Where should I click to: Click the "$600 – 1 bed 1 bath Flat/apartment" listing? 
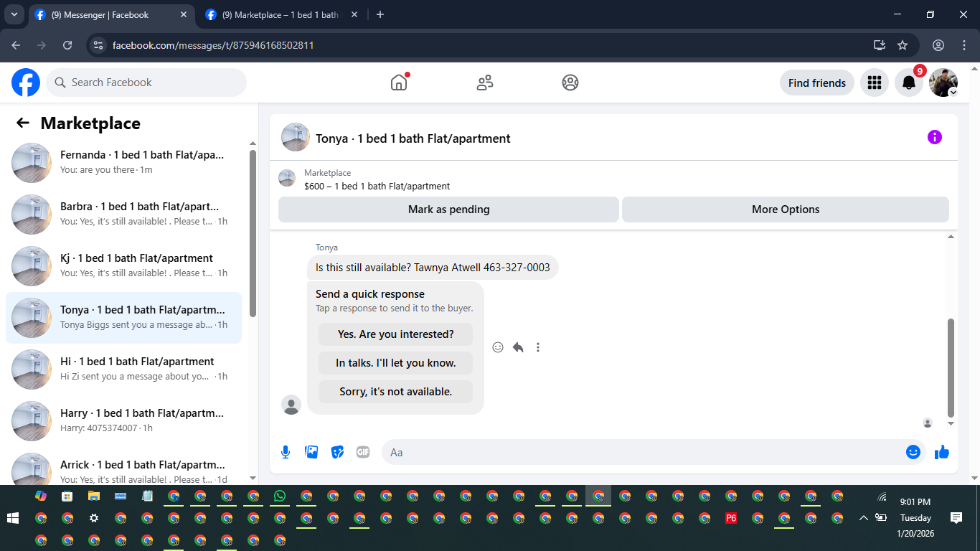pos(377,186)
